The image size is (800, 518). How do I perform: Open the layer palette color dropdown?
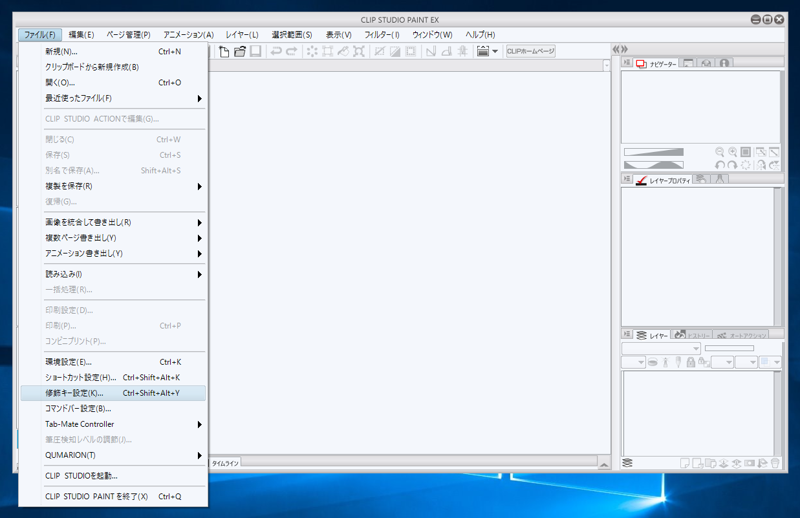tap(634, 362)
